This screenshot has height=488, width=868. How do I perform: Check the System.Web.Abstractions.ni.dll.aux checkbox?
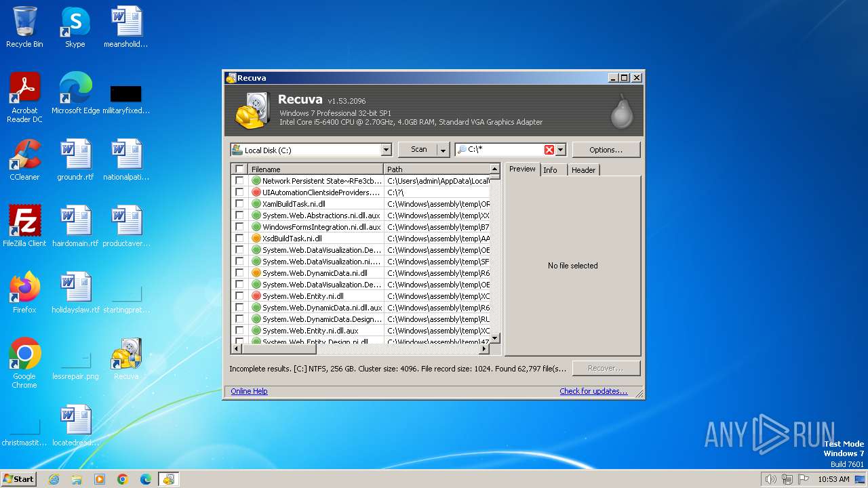coord(239,216)
